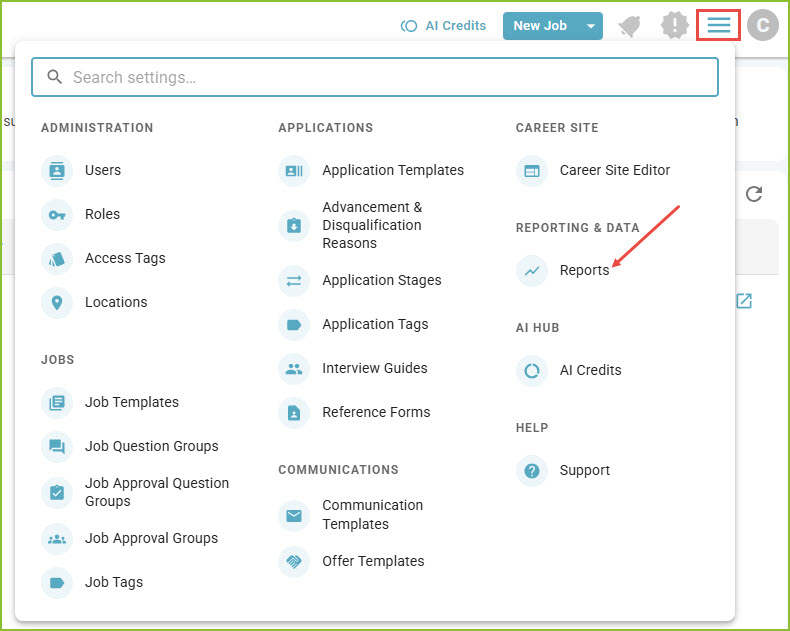Open Reports under Reporting & Data
This screenshot has height=631, width=790.
[x=584, y=270]
